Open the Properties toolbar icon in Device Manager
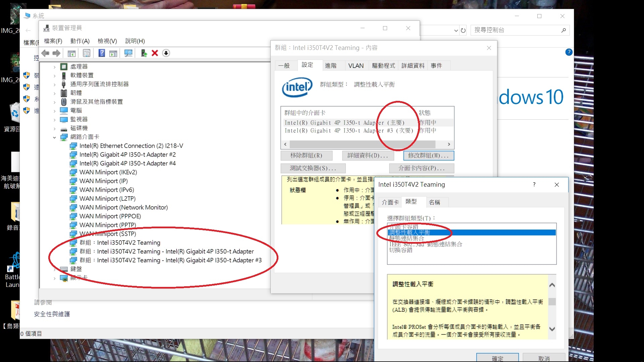Screen dimensions: 644x362 pyautogui.click(x=87, y=53)
